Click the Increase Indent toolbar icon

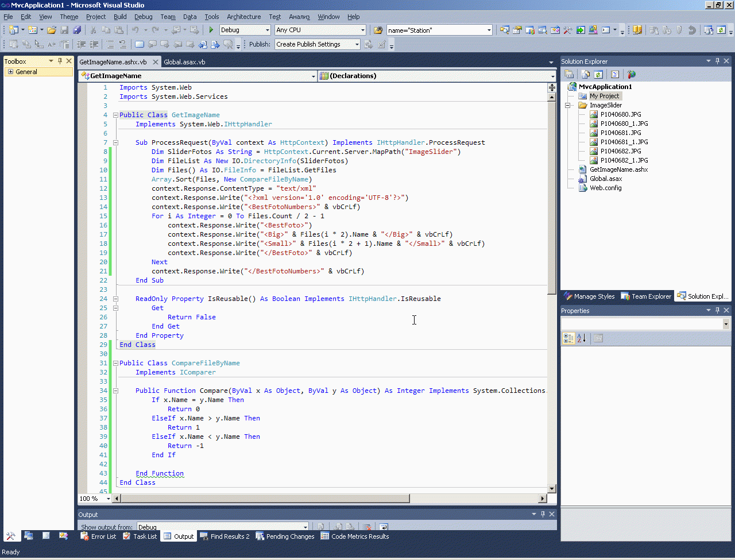pyautogui.click(x=94, y=44)
